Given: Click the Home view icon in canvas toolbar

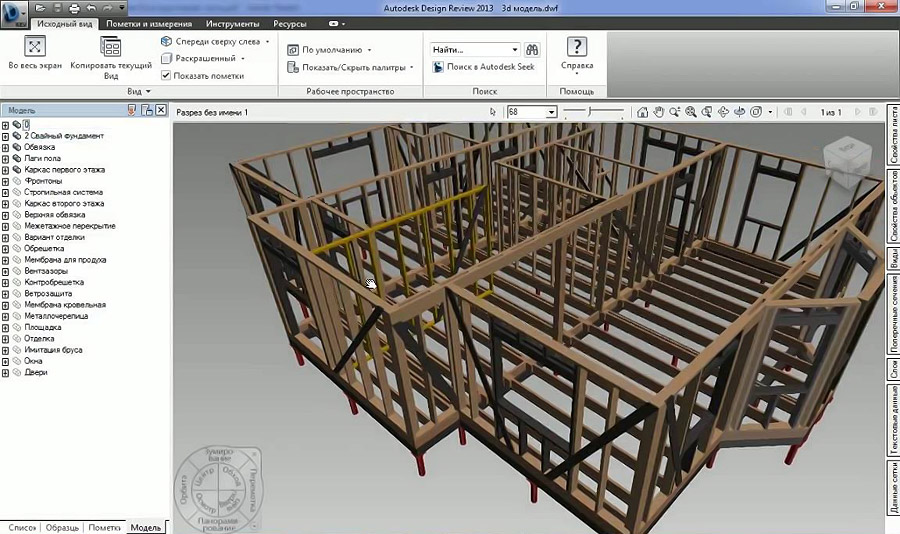Looking at the screenshot, I should click(x=643, y=112).
